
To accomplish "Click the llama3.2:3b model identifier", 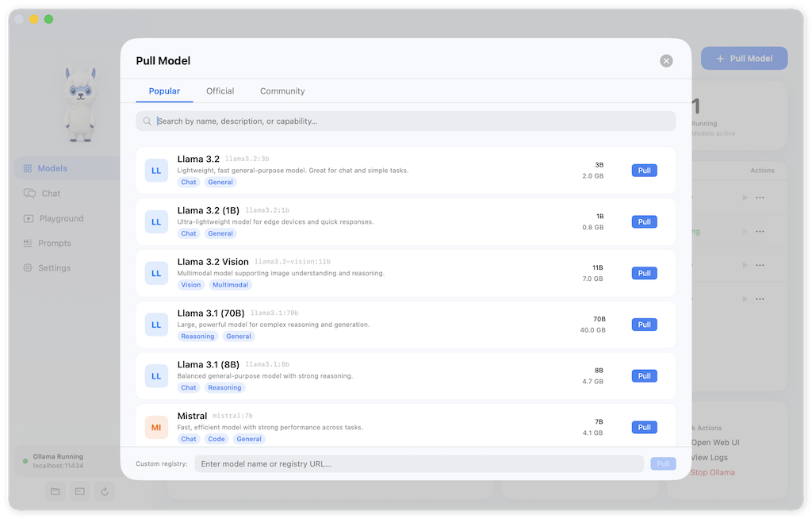I will click(247, 160).
